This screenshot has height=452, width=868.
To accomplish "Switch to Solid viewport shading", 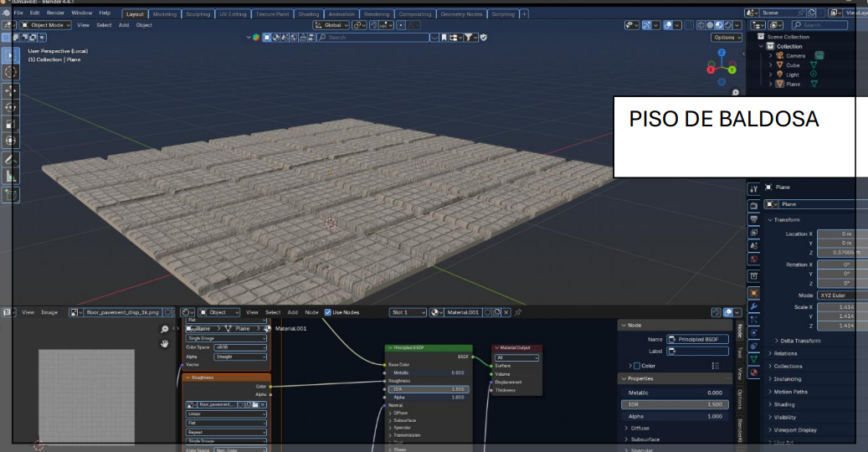I will pos(710,25).
